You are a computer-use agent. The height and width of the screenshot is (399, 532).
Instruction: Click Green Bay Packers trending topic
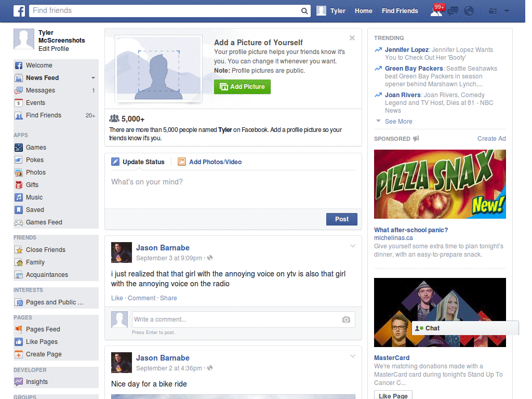coord(414,69)
